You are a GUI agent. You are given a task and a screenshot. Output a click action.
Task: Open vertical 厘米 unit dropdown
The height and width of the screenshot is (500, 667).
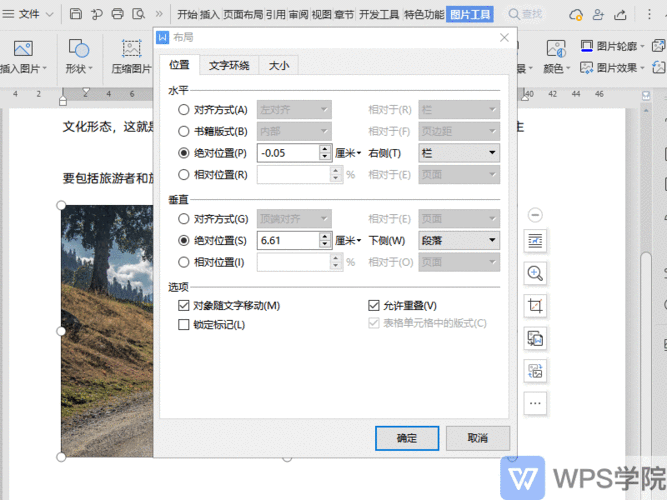point(348,241)
